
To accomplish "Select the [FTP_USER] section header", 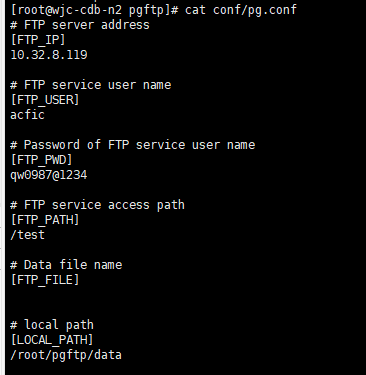I will (45, 100).
